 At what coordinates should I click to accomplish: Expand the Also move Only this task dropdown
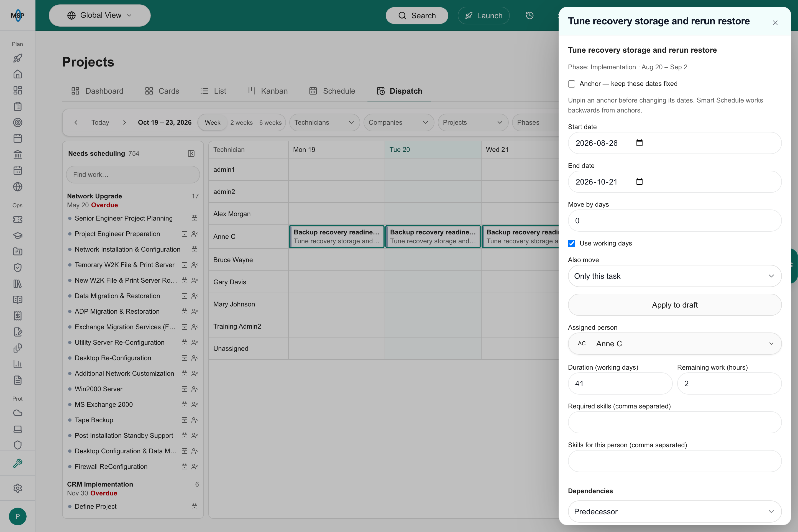(674, 276)
